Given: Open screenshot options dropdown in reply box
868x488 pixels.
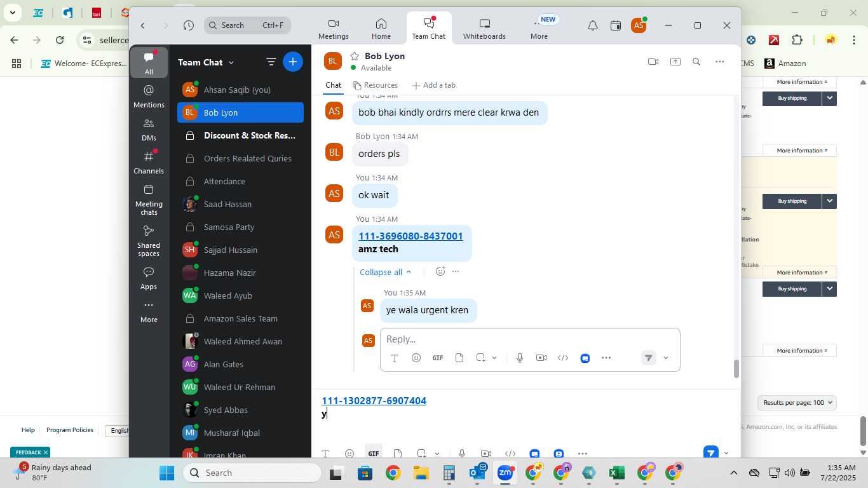Looking at the screenshot, I should click(x=494, y=358).
